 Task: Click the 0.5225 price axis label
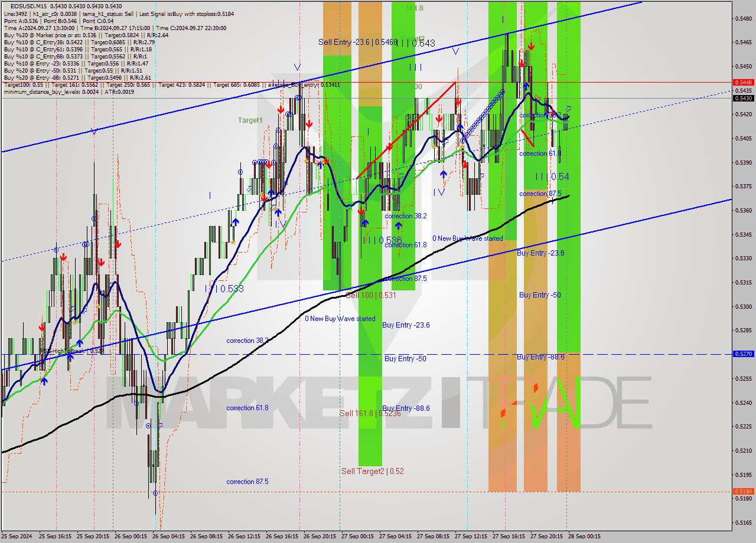742,426
